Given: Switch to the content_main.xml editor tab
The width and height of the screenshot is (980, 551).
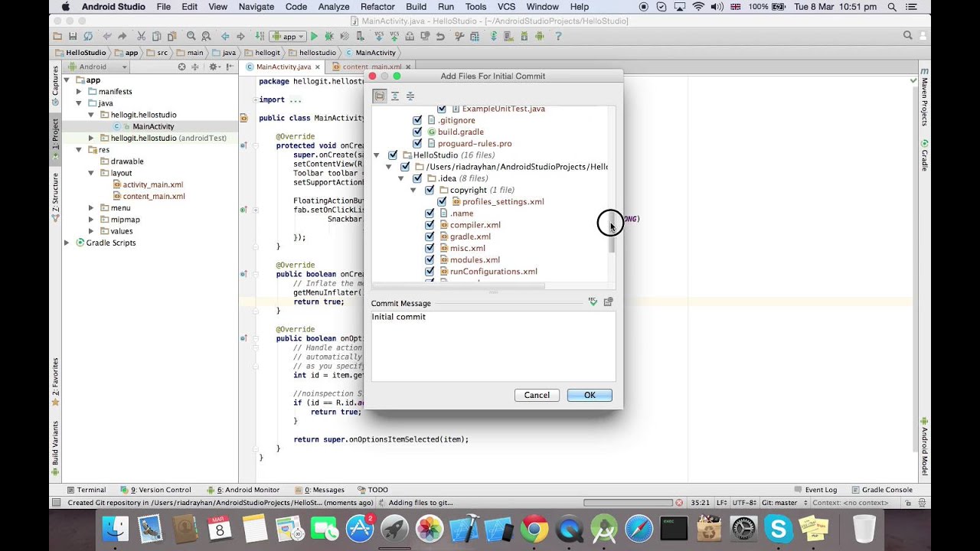Looking at the screenshot, I should (x=371, y=67).
